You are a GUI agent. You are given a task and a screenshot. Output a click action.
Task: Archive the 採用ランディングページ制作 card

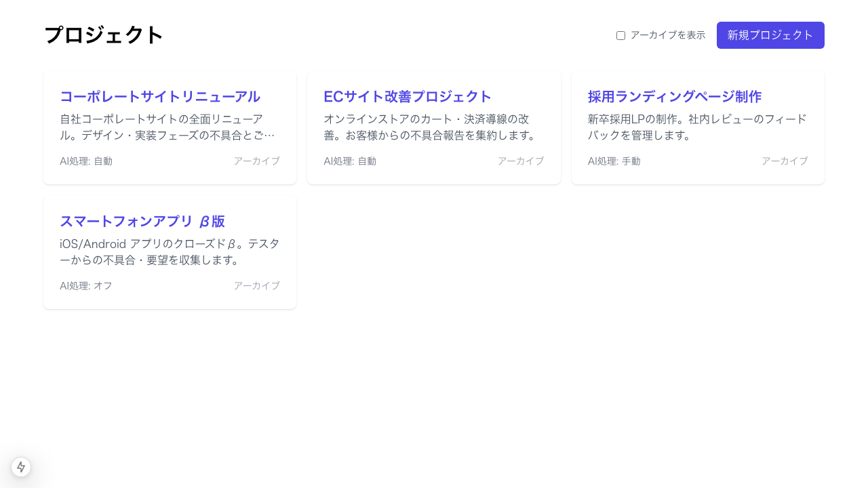tap(785, 161)
